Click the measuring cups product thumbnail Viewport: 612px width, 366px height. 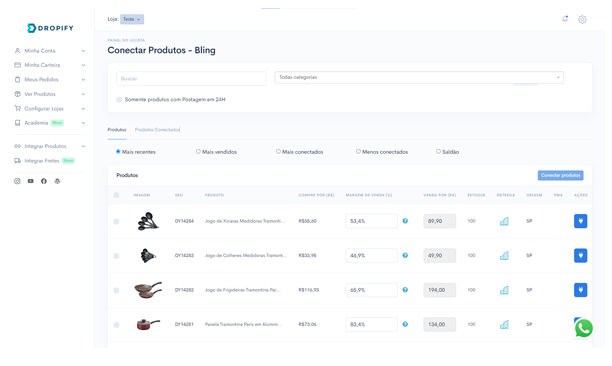click(x=148, y=221)
